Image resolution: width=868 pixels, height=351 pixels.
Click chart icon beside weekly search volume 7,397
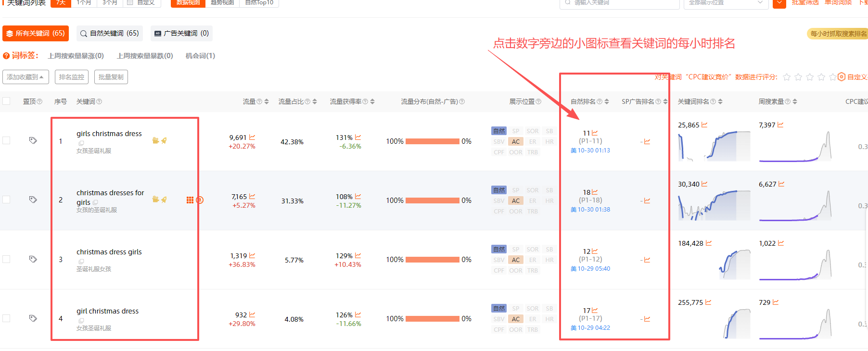780,125
